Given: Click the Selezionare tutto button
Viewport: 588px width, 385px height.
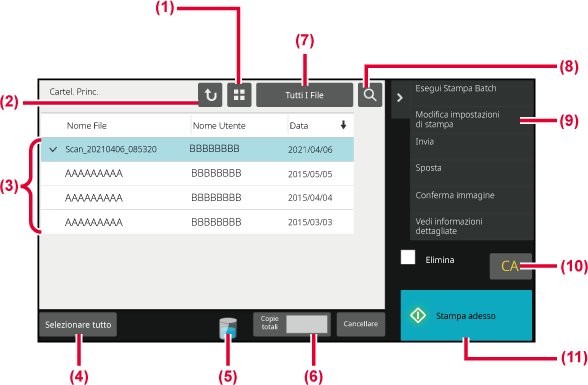Looking at the screenshot, I should pos(78,325).
